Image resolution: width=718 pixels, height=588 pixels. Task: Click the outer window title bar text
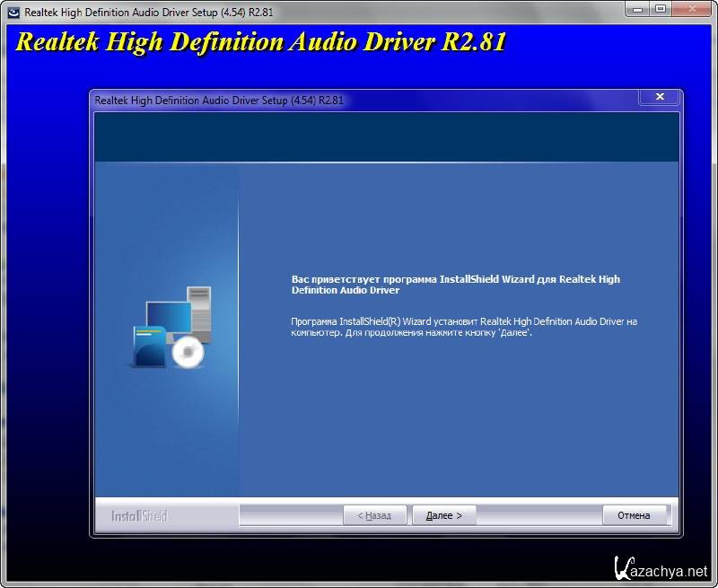click(136, 13)
